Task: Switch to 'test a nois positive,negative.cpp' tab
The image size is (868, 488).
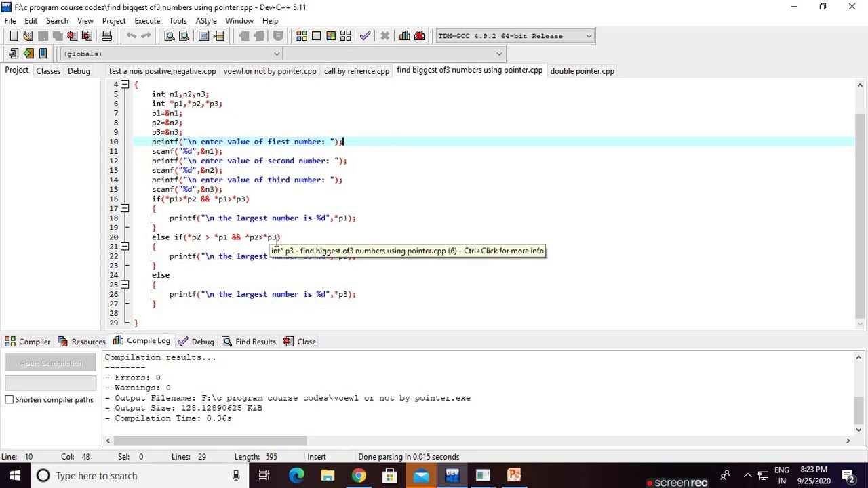Action: pos(162,71)
